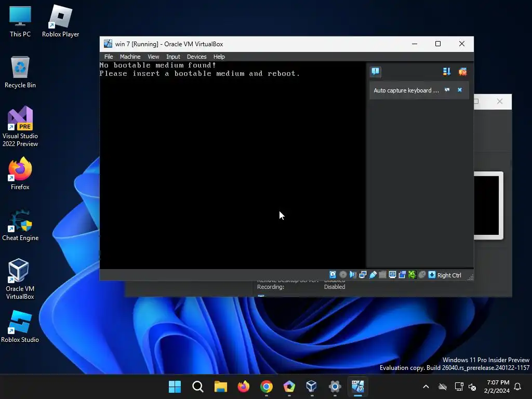The width and height of the screenshot is (532, 399).
Task: Open the View menu
Action: click(x=153, y=57)
